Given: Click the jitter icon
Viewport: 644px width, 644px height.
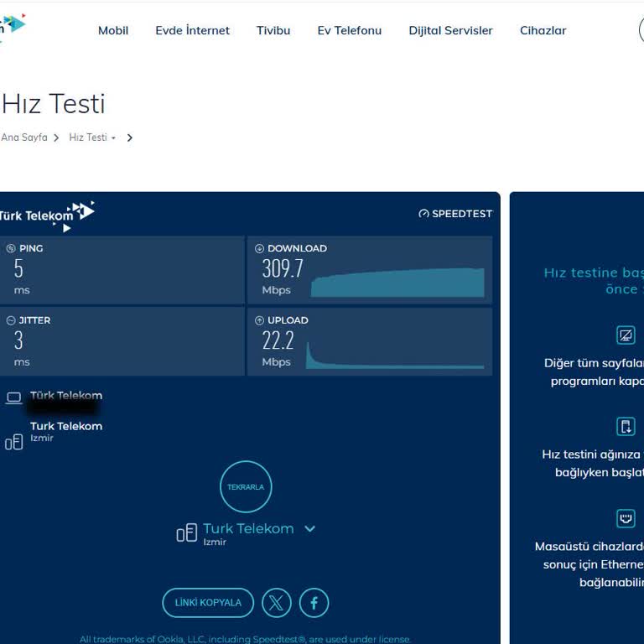Looking at the screenshot, I should coord(11,320).
